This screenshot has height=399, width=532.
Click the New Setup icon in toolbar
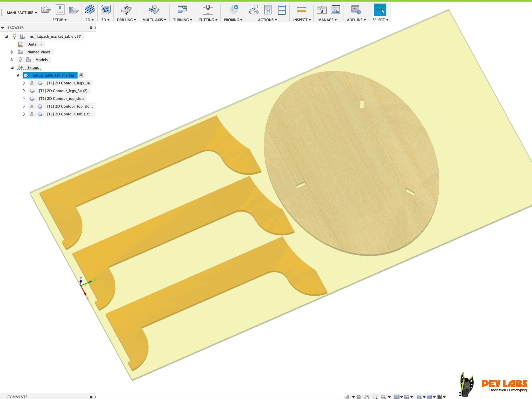[x=46, y=10]
